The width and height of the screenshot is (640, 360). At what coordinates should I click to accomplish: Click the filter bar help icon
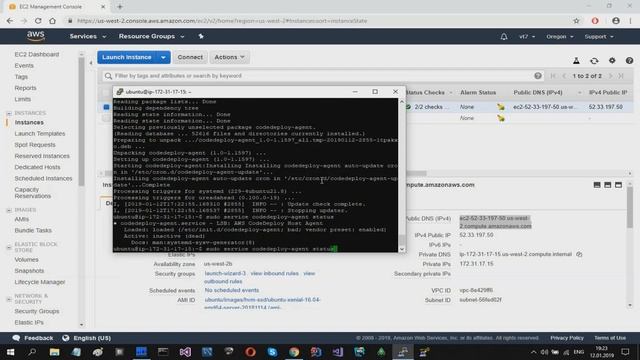pos(538,76)
